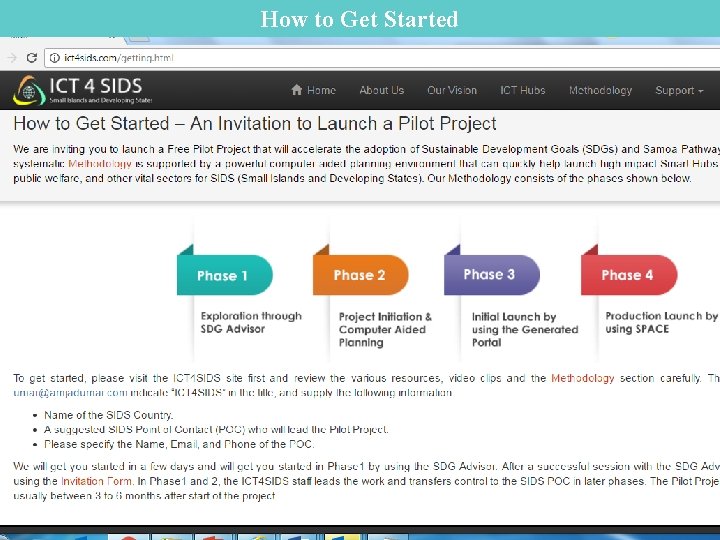
Task: Click the umar@amjadumar.com email link
Action: pos(70,393)
